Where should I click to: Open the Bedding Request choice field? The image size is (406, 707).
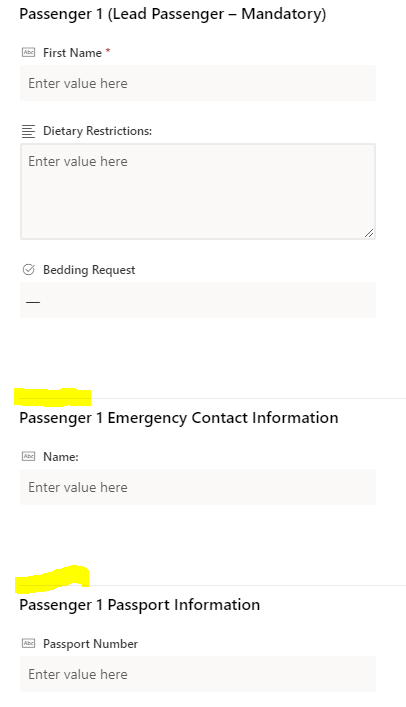198,300
